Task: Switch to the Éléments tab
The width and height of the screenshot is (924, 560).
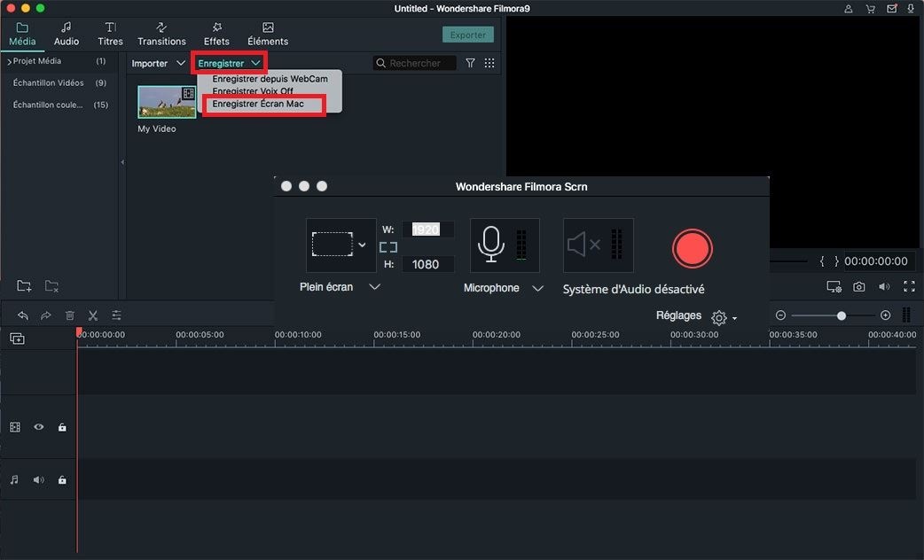Action: (x=268, y=35)
